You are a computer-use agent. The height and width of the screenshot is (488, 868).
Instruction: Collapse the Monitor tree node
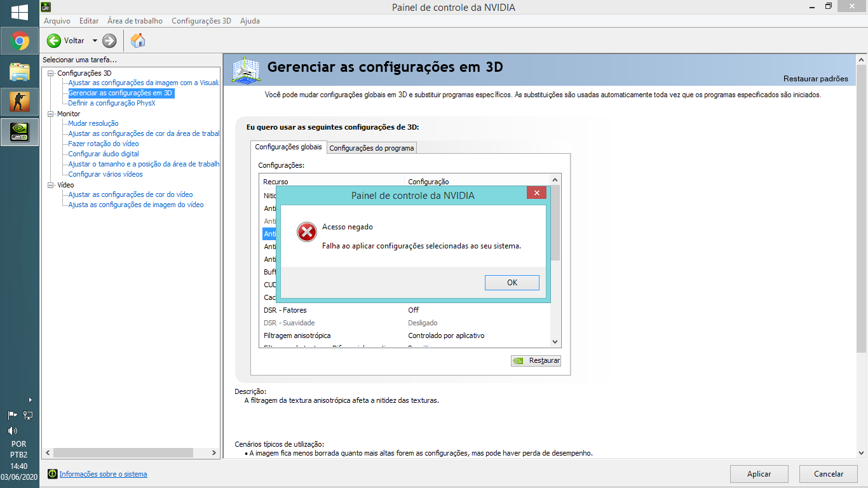[x=51, y=114]
